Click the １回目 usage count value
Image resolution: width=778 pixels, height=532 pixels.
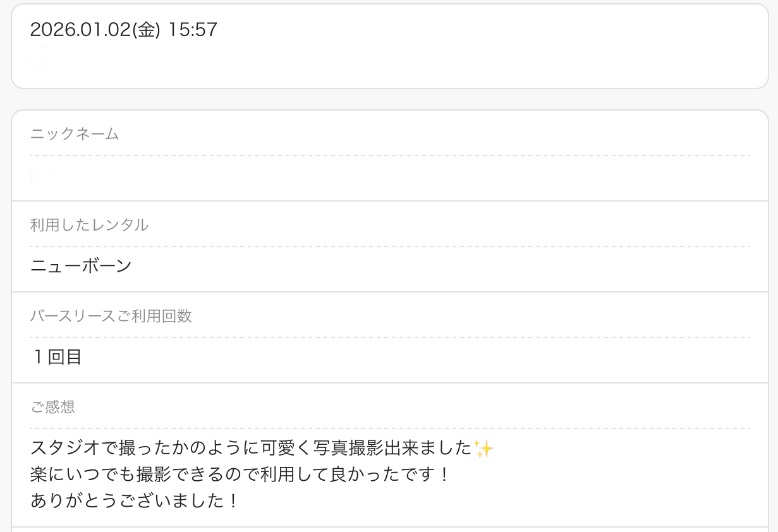coord(56,357)
